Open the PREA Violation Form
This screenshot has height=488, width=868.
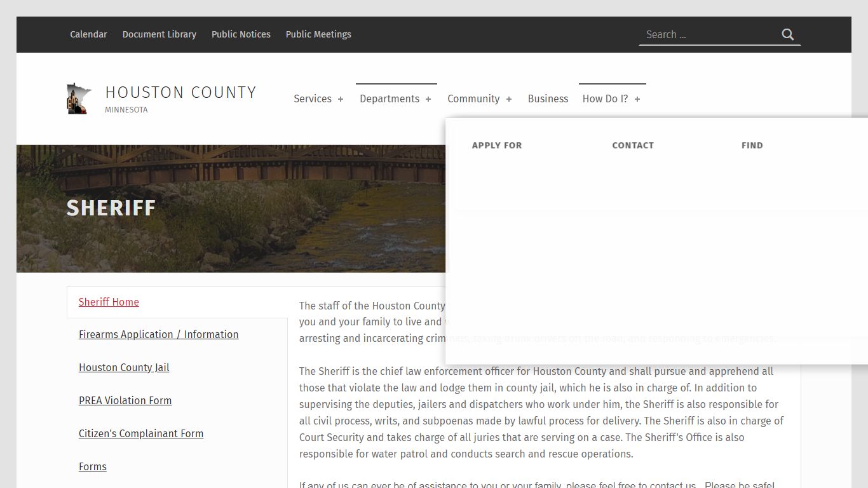125,400
